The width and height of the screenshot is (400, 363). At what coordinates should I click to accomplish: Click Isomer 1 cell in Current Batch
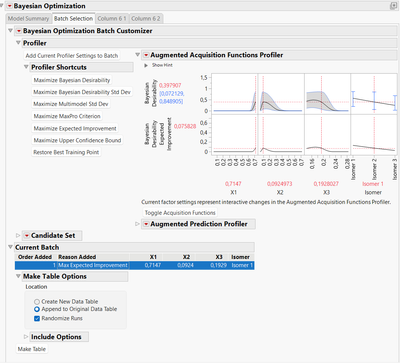[x=242, y=266]
